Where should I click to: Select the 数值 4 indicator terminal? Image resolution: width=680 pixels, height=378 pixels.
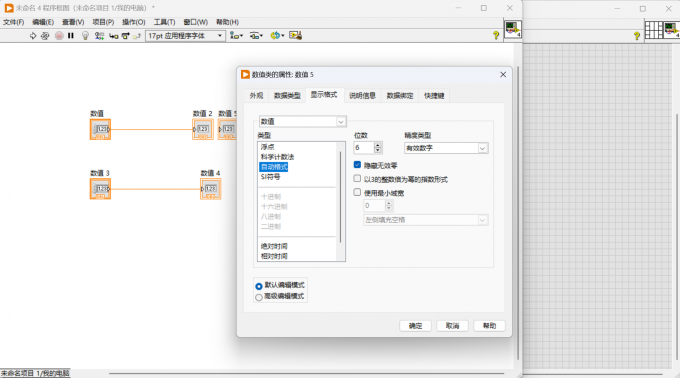211,189
